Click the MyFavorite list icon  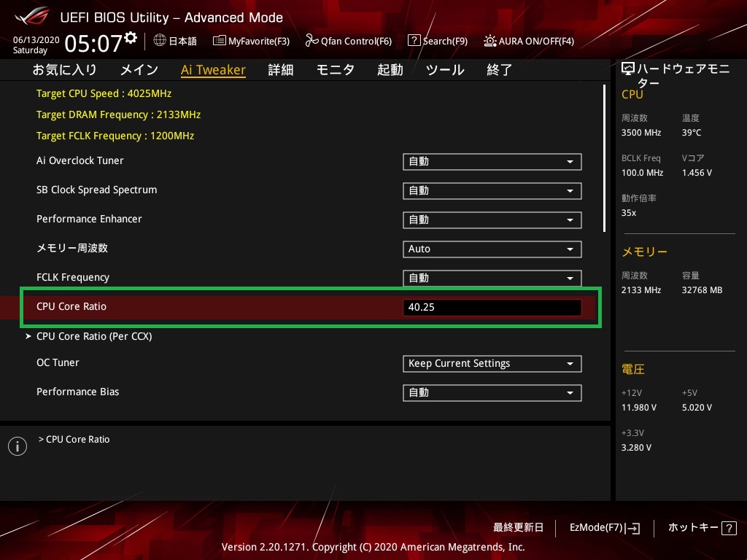tap(219, 41)
